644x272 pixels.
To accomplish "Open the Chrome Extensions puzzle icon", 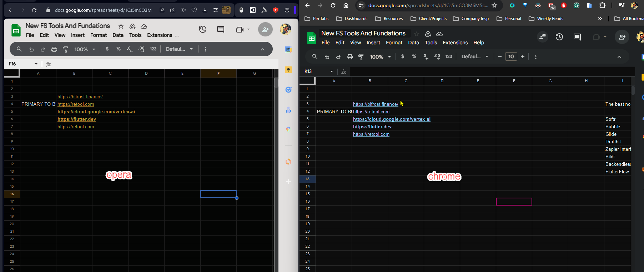I will point(603,5).
